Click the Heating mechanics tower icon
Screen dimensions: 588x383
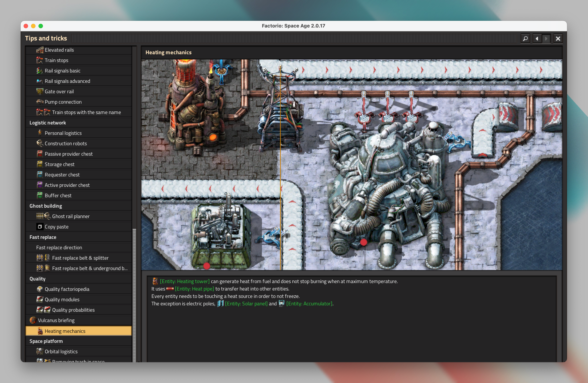tap(40, 331)
